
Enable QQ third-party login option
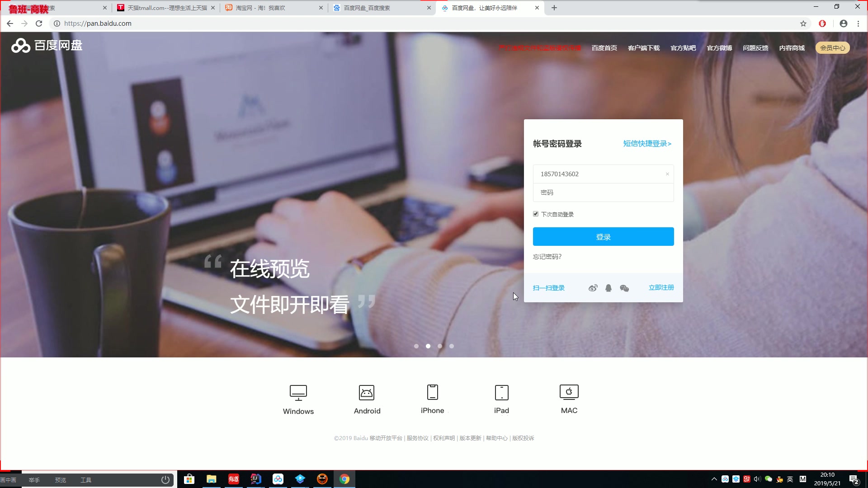click(608, 288)
